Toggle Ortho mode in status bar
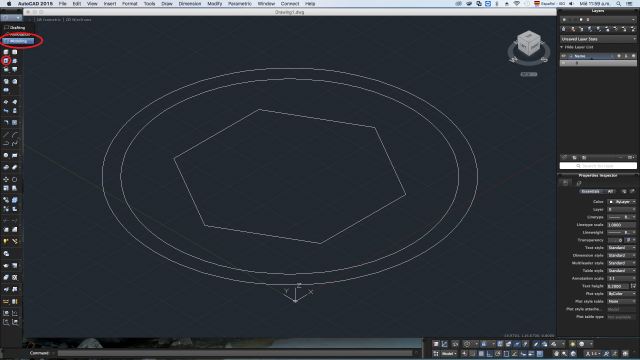The image size is (640, 360). pos(489,353)
